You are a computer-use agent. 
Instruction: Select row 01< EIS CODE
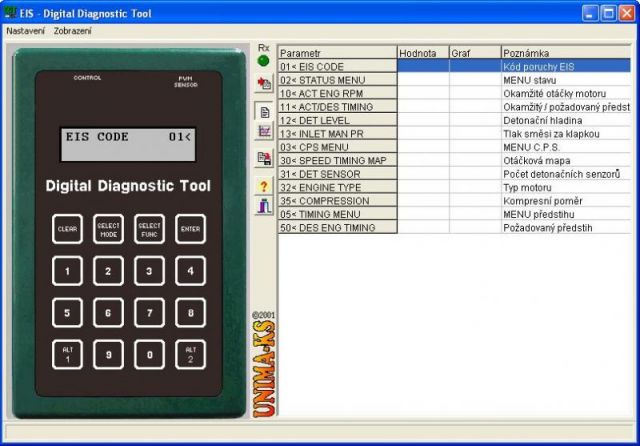click(454, 66)
